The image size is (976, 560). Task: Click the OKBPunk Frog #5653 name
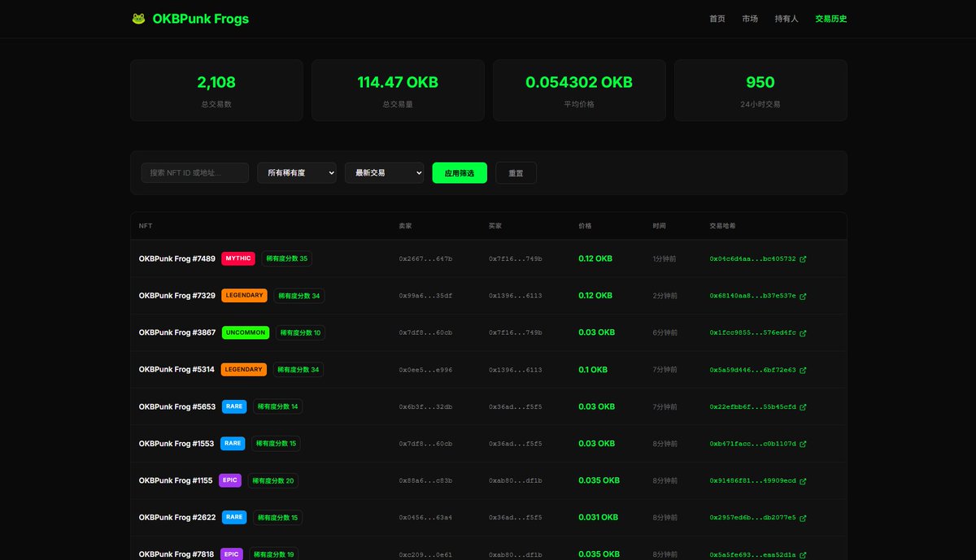[177, 406]
